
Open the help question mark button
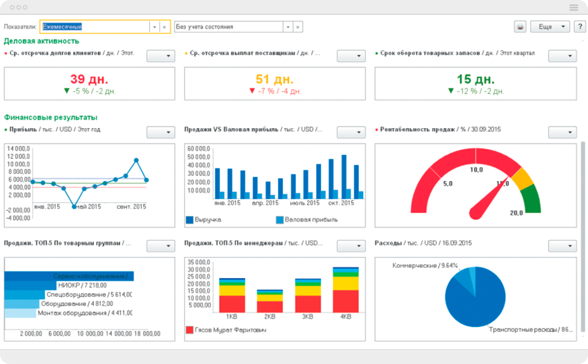tap(580, 27)
